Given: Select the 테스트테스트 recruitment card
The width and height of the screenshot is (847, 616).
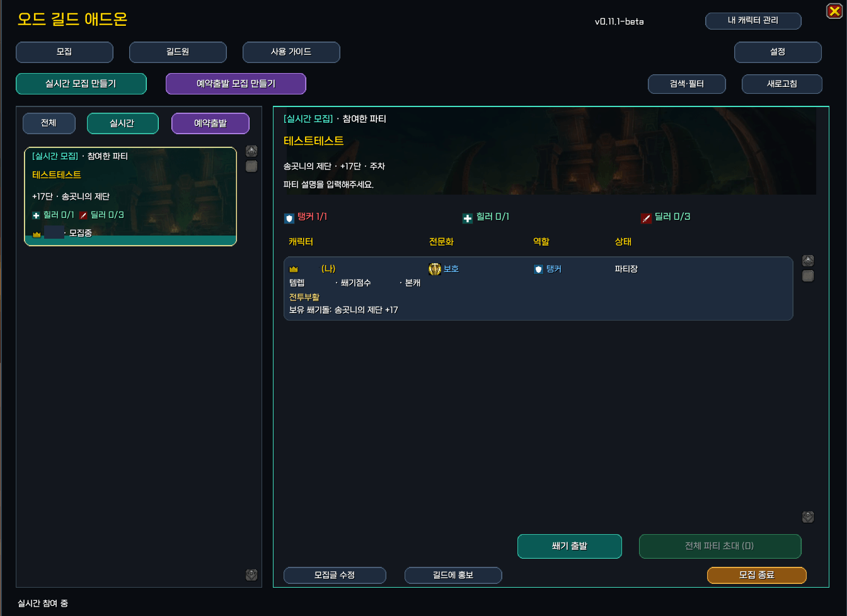Looking at the screenshot, I should (x=130, y=197).
